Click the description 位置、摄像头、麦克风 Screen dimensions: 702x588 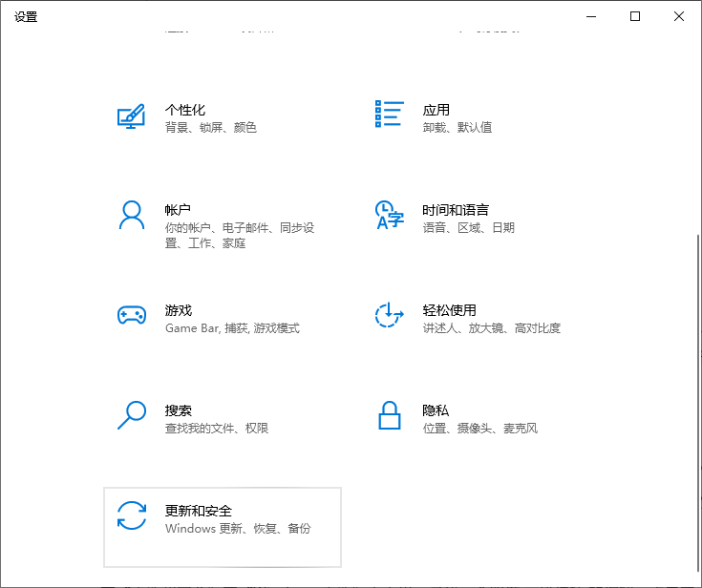[479, 429]
